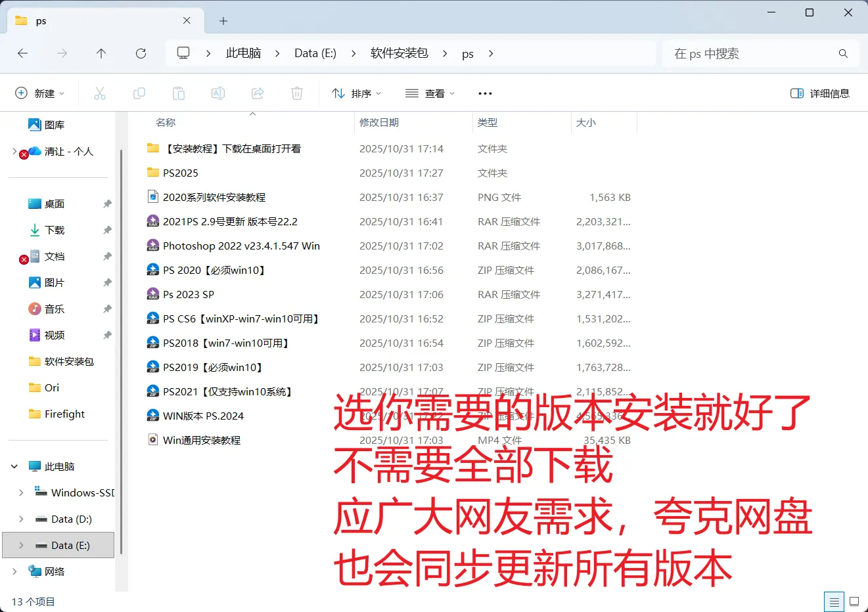Switch to details list view
Image resolution: width=868 pixels, height=612 pixels.
834,601
